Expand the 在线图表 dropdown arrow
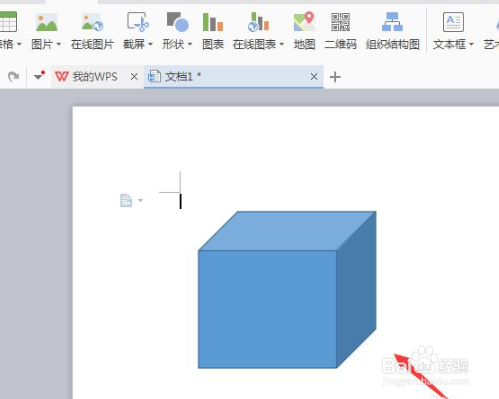The image size is (499, 399). pos(282,44)
